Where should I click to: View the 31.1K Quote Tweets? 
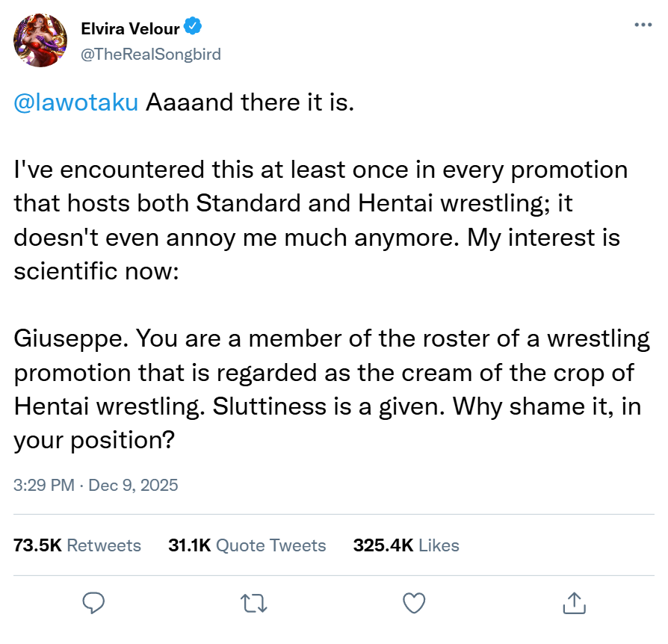tap(247, 545)
